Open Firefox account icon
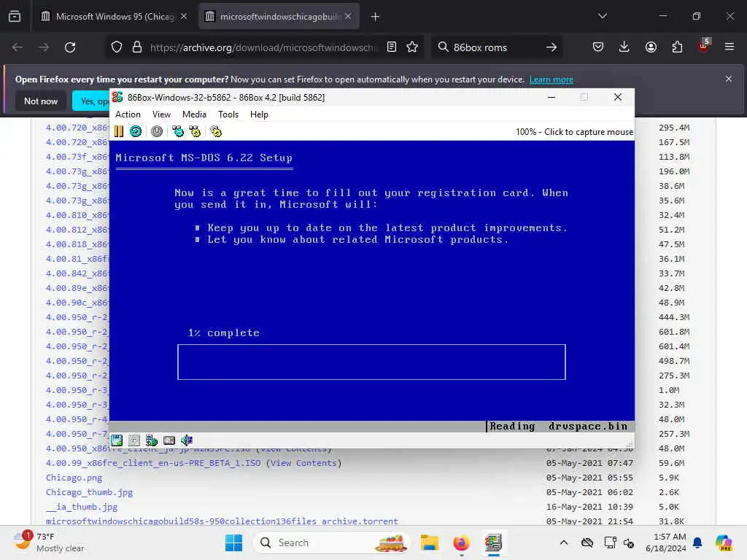Viewport: 747px width, 560px height. [x=651, y=47]
